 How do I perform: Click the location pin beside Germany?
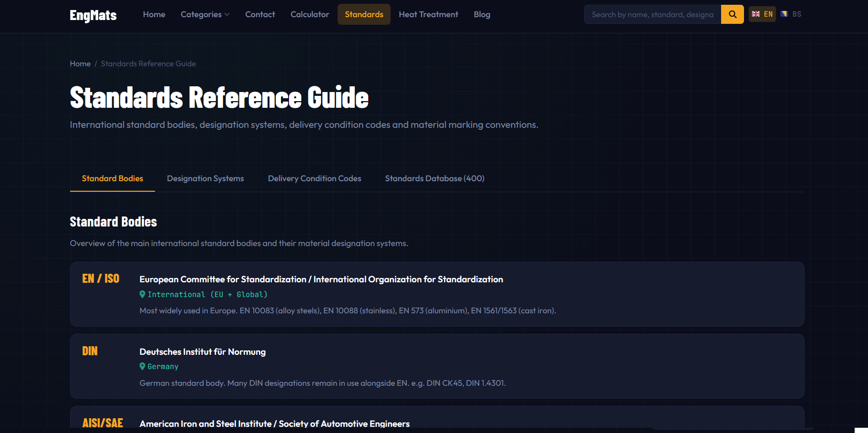click(142, 366)
